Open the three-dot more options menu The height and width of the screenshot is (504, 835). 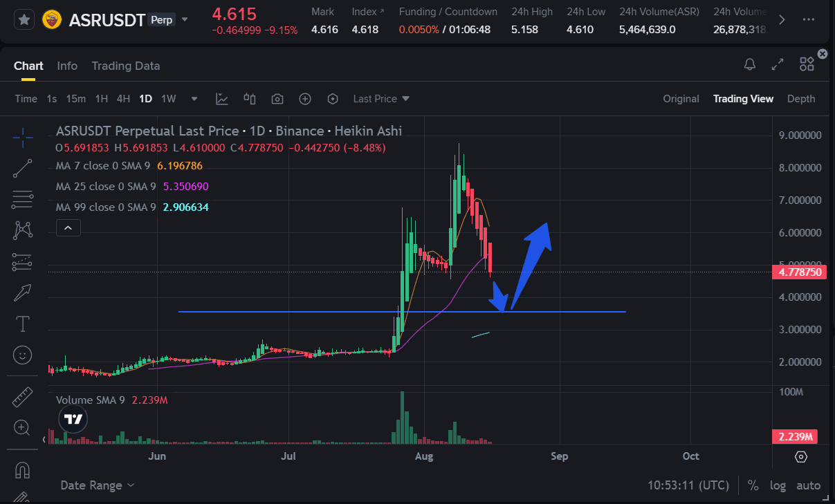809,19
